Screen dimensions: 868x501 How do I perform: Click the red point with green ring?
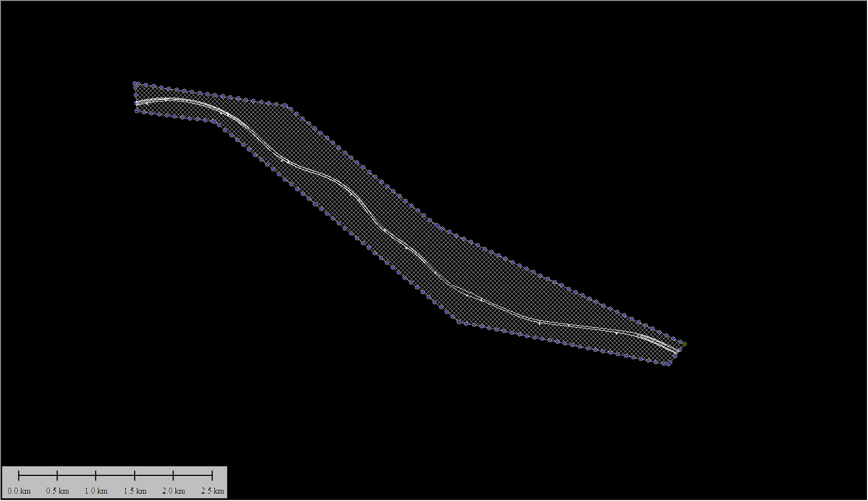tap(684, 344)
